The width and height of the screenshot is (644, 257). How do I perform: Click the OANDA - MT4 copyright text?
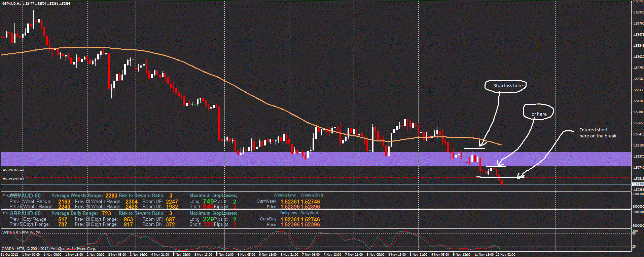tap(49, 249)
